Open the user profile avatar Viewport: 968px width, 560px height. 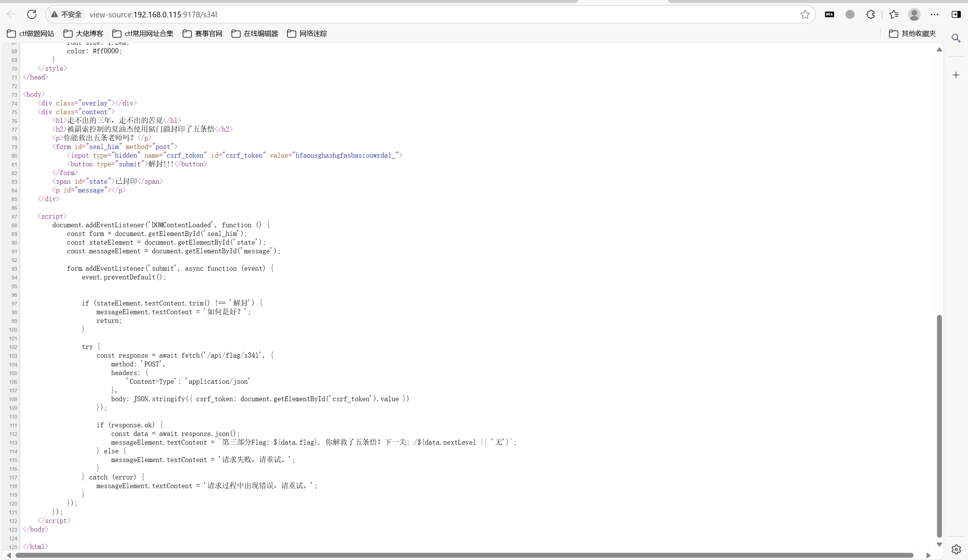(914, 15)
